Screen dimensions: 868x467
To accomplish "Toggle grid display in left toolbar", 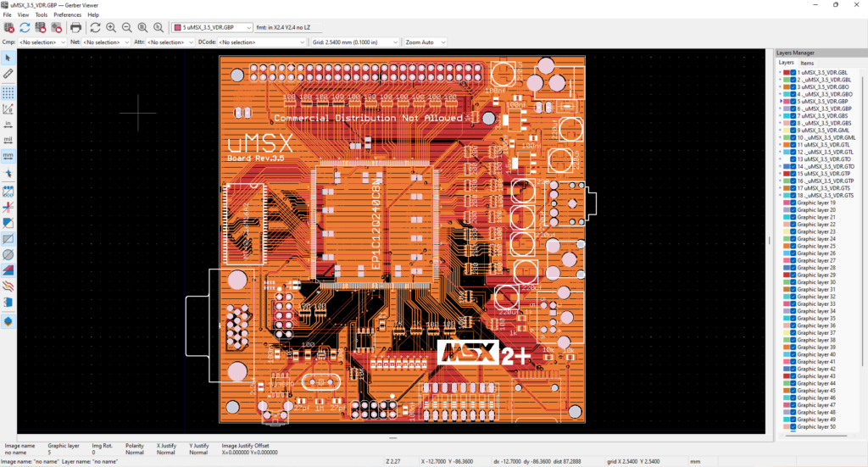I will click(8, 91).
